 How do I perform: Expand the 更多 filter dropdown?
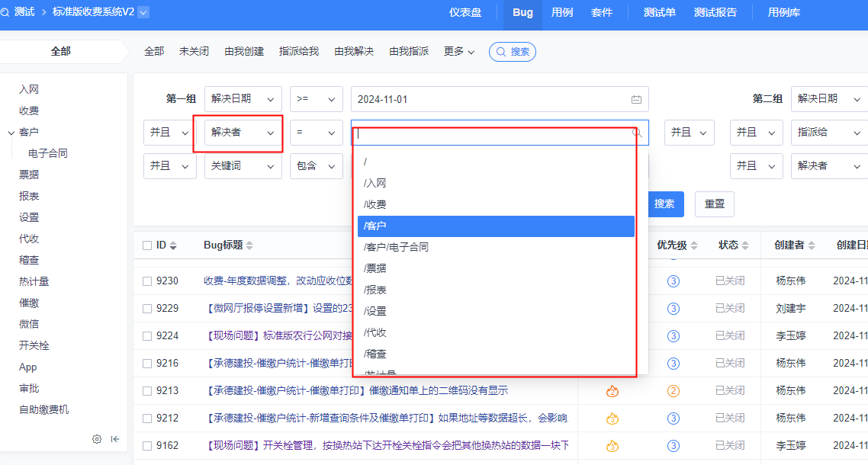point(459,52)
